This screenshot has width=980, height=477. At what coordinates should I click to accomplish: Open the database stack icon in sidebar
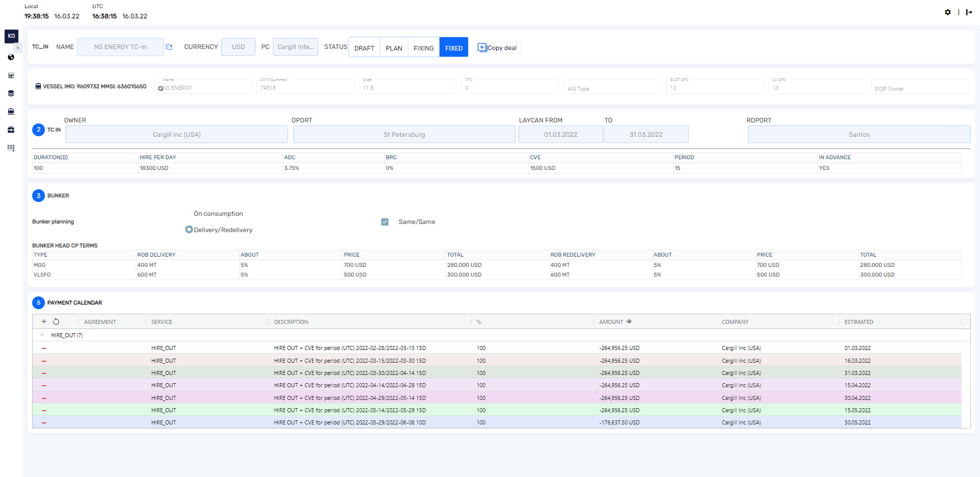click(11, 93)
